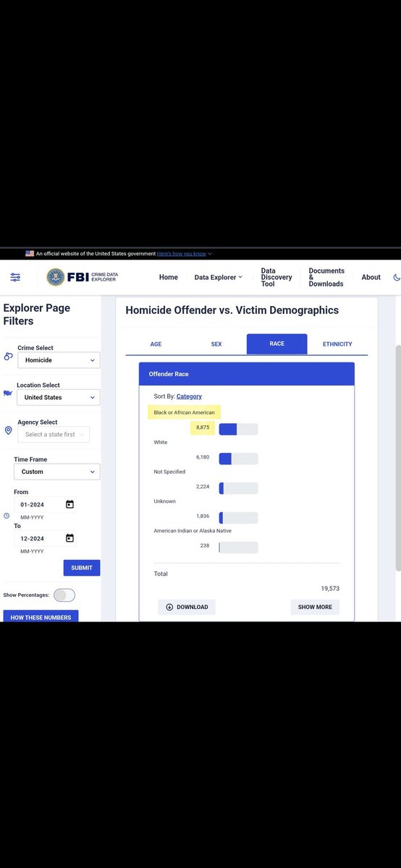Switch to the SEX tab
401x868 pixels.
click(216, 344)
